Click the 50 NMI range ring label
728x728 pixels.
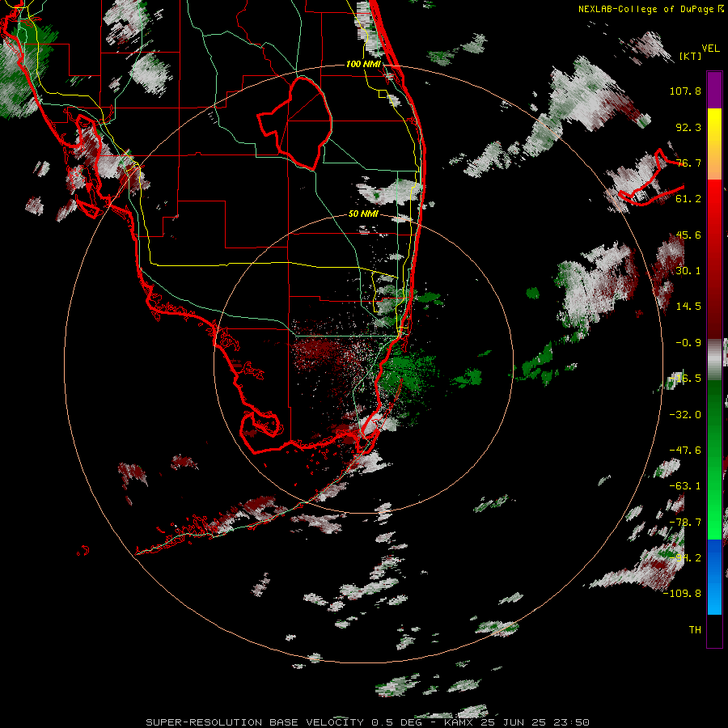click(363, 214)
